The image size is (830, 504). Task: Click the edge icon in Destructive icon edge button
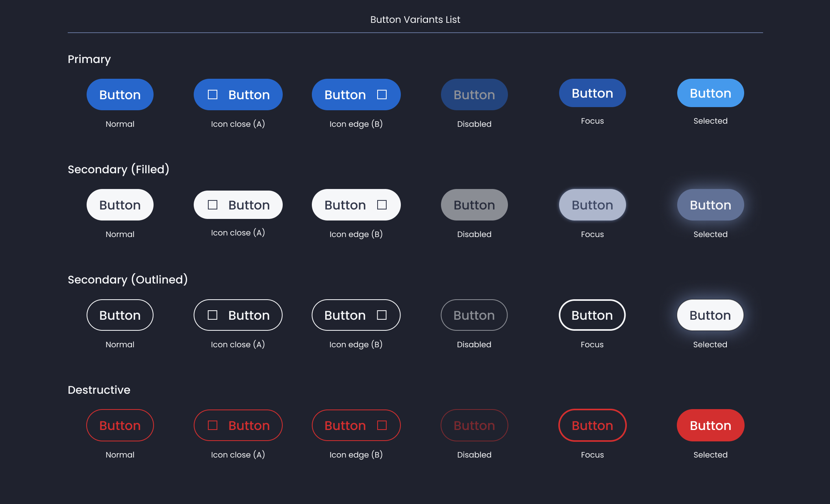coord(382,425)
